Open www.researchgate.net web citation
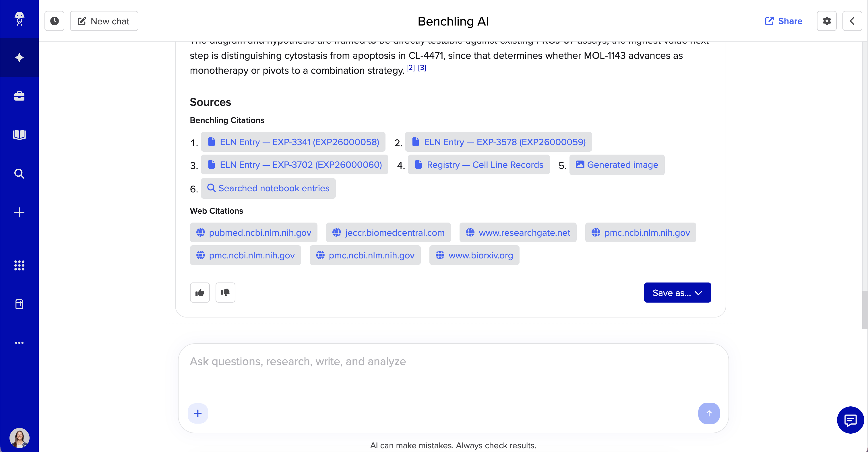This screenshot has width=868, height=452. coord(518,233)
